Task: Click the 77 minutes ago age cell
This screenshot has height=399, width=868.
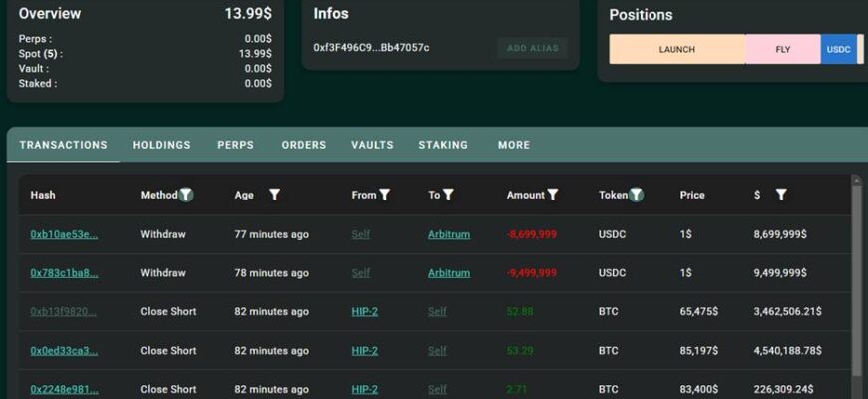Action: (271, 234)
